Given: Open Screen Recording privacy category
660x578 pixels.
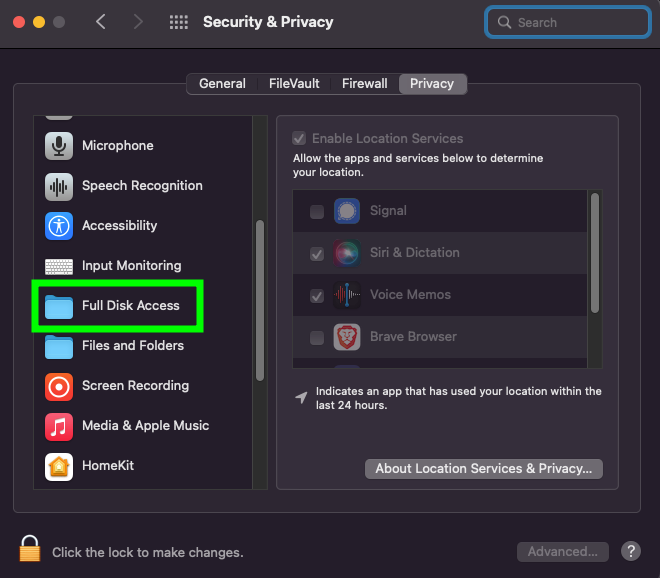Looking at the screenshot, I should point(134,386).
